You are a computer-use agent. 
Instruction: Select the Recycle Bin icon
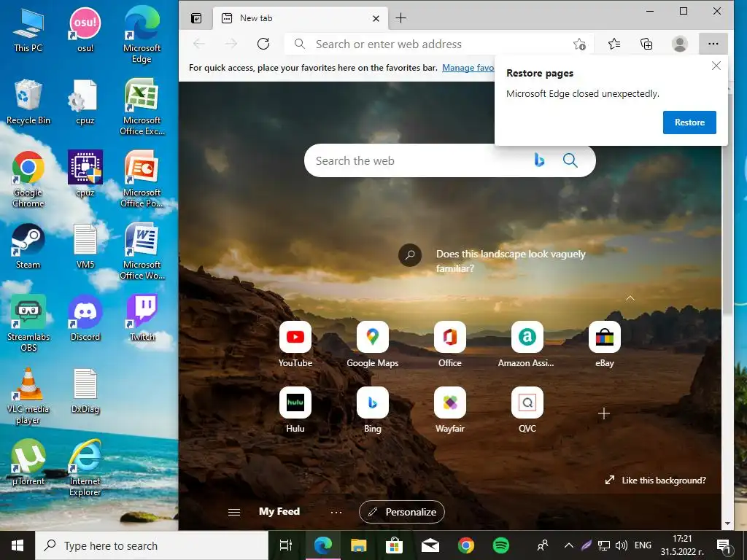click(28, 102)
